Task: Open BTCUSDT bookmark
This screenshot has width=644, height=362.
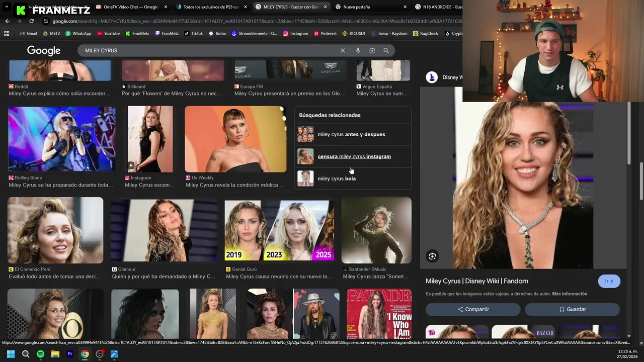Action: pyautogui.click(x=354, y=34)
